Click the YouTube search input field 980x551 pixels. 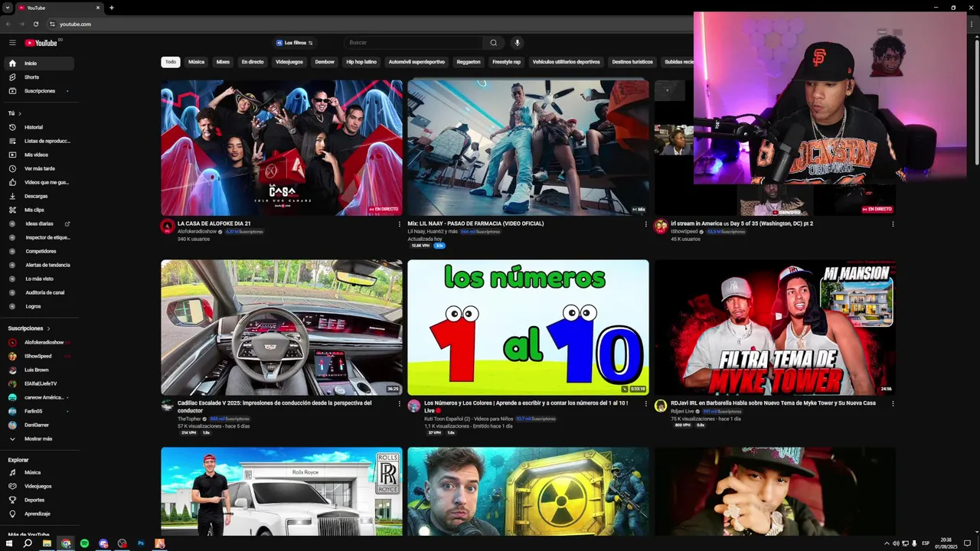(413, 43)
